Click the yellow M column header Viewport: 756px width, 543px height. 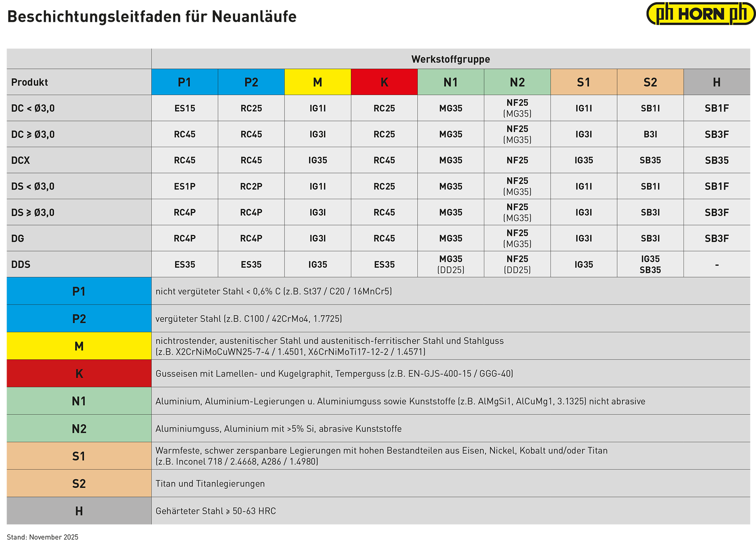(318, 82)
